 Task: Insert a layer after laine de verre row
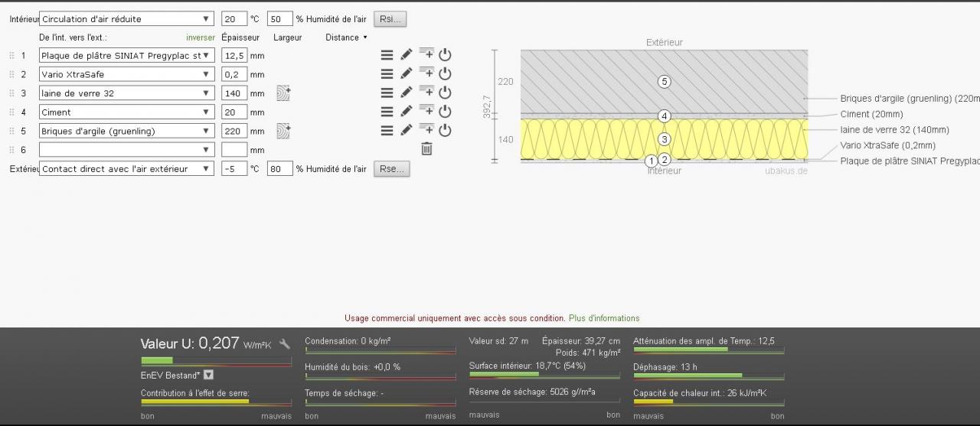(426, 92)
